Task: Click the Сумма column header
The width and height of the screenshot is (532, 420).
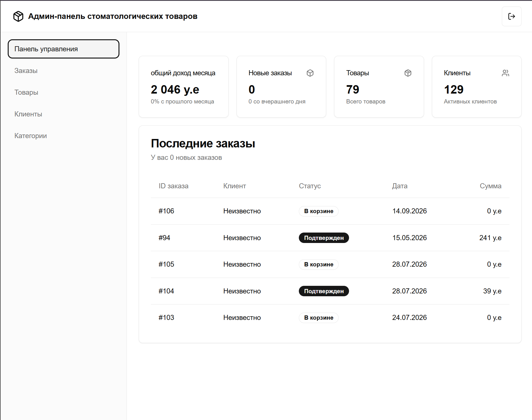Action: pos(491,186)
